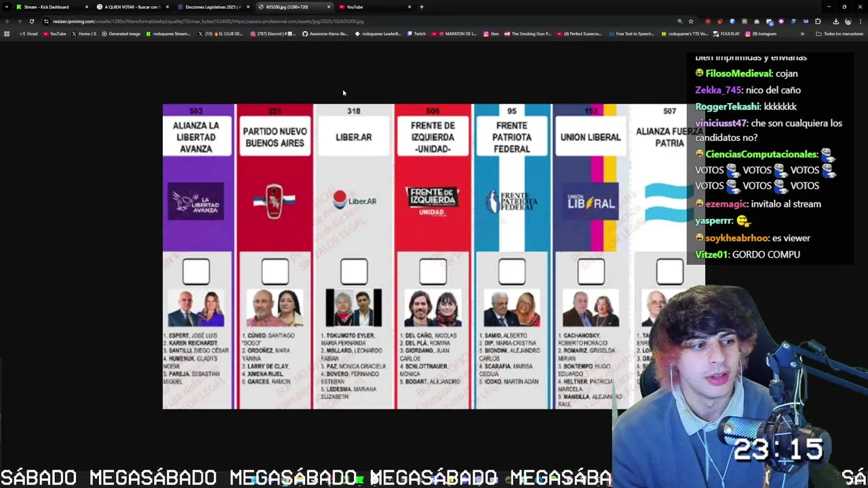This screenshot has width=868, height=488.
Task: Open the Generated image bookmark
Action: (121, 34)
